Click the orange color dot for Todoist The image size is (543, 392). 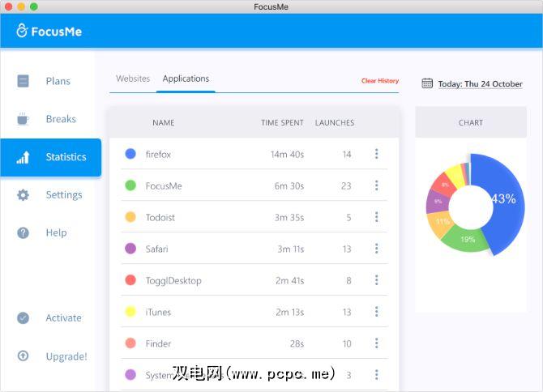coord(130,217)
